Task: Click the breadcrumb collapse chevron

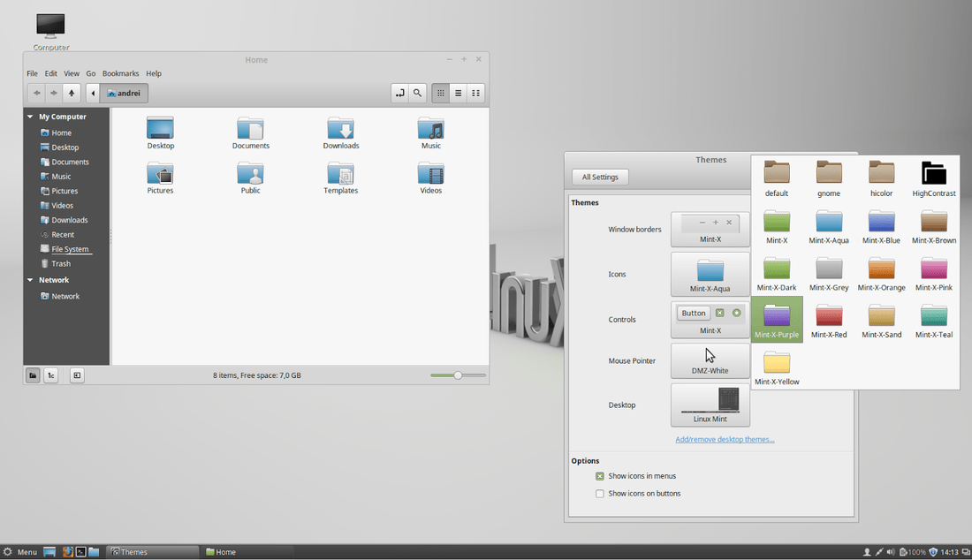Action: coord(93,93)
